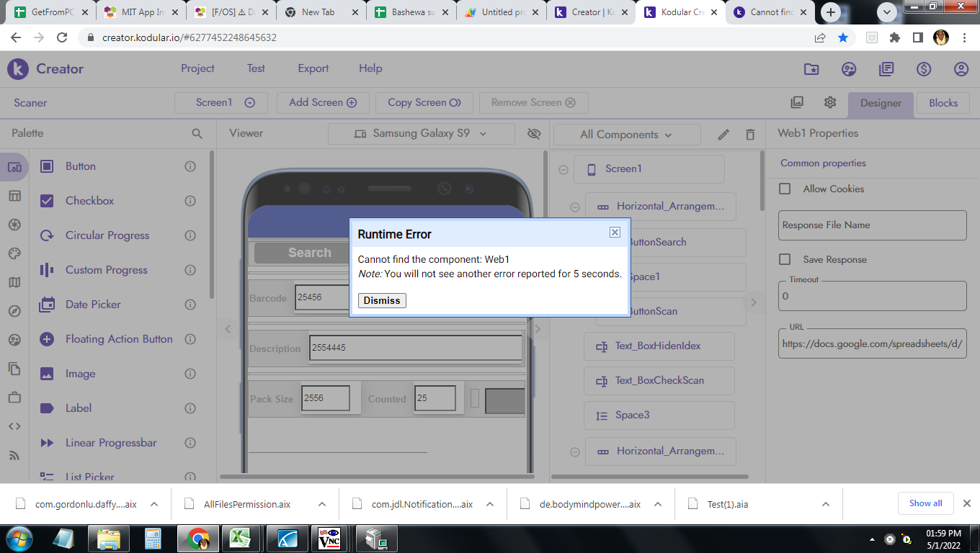Viewport: 980px width, 553px height.
Task: Click info icon next to Checkbox
Action: click(x=190, y=201)
